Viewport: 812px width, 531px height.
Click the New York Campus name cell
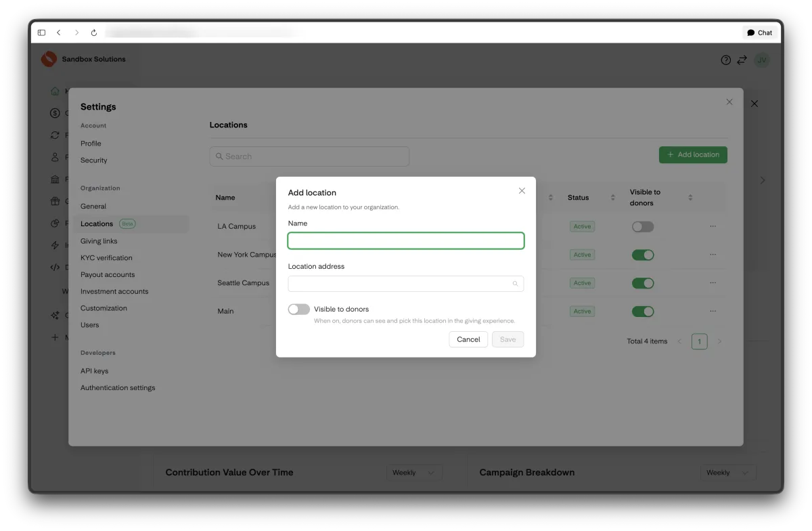[x=247, y=255]
